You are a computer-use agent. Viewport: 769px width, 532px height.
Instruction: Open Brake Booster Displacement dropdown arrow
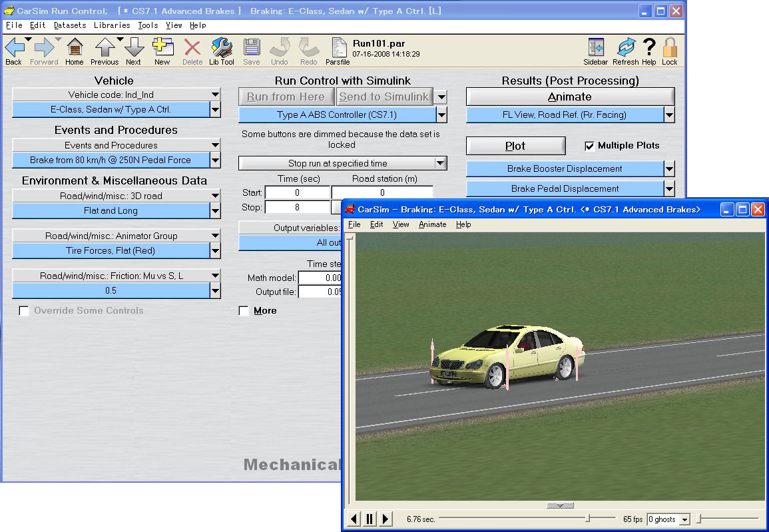click(669, 168)
